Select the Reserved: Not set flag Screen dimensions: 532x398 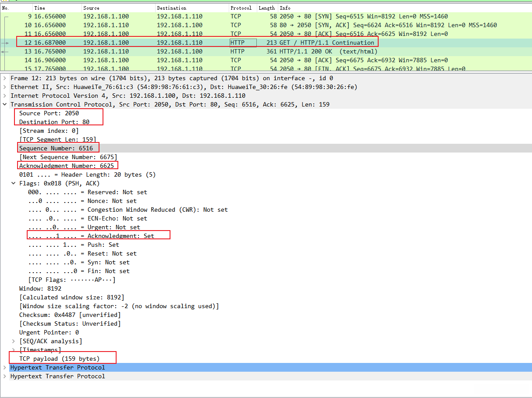88,192
